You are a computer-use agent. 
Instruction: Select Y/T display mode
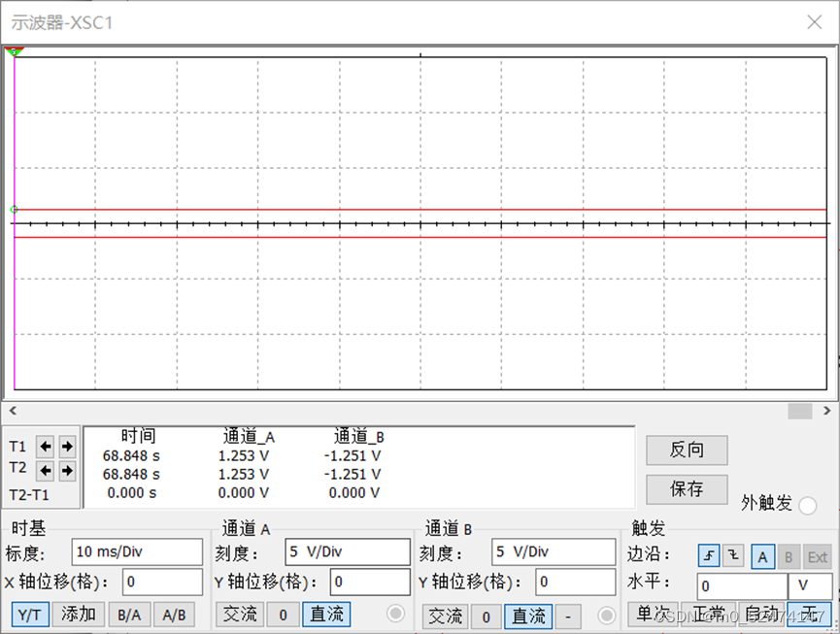(30, 615)
